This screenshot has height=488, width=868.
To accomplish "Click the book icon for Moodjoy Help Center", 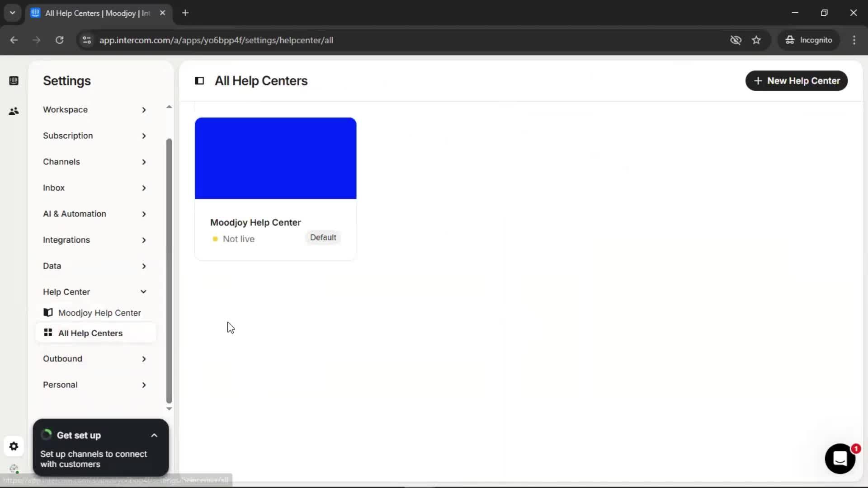I will [48, 312].
